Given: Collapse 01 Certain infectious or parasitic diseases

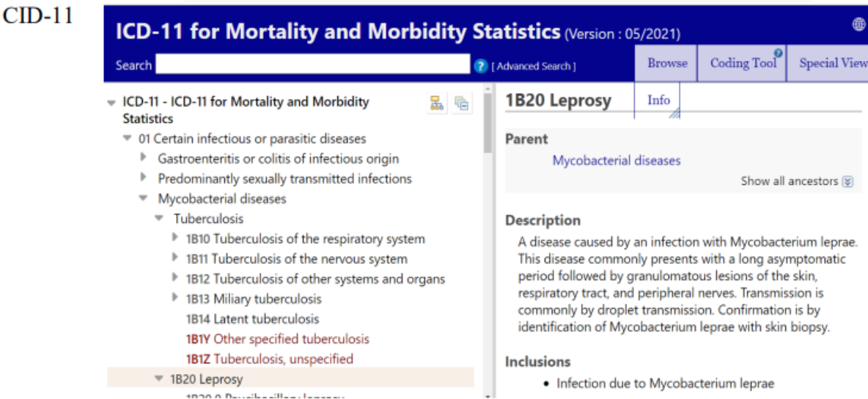Looking at the screenshot, I should click(128, 139).
